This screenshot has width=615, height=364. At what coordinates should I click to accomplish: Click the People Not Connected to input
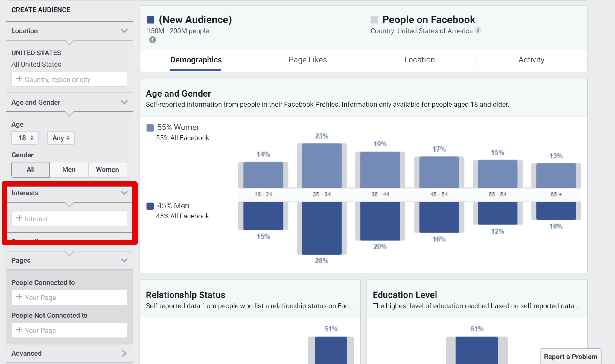coord(69,330)
